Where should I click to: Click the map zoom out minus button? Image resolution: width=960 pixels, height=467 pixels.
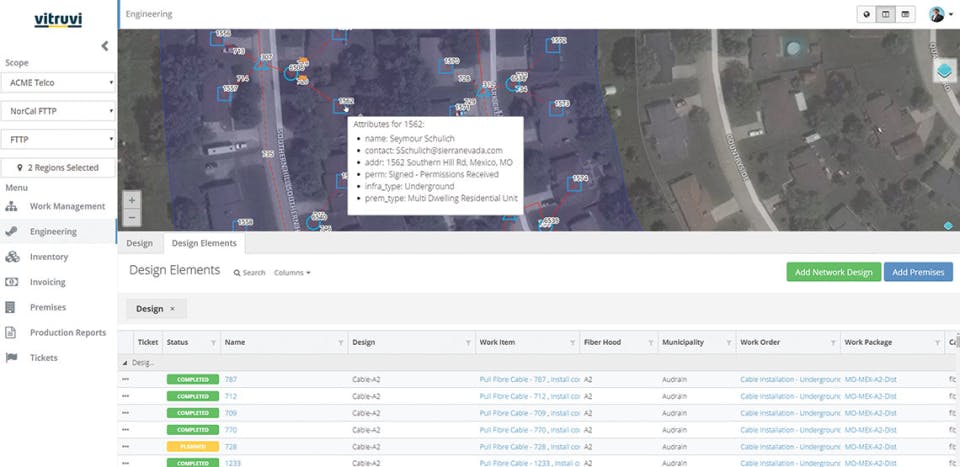[x=132, y=217]
